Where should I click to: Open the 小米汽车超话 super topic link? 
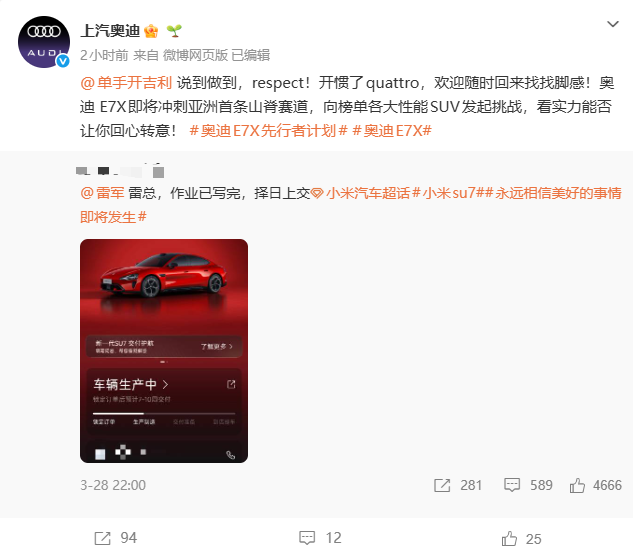(x=361, y=193)
